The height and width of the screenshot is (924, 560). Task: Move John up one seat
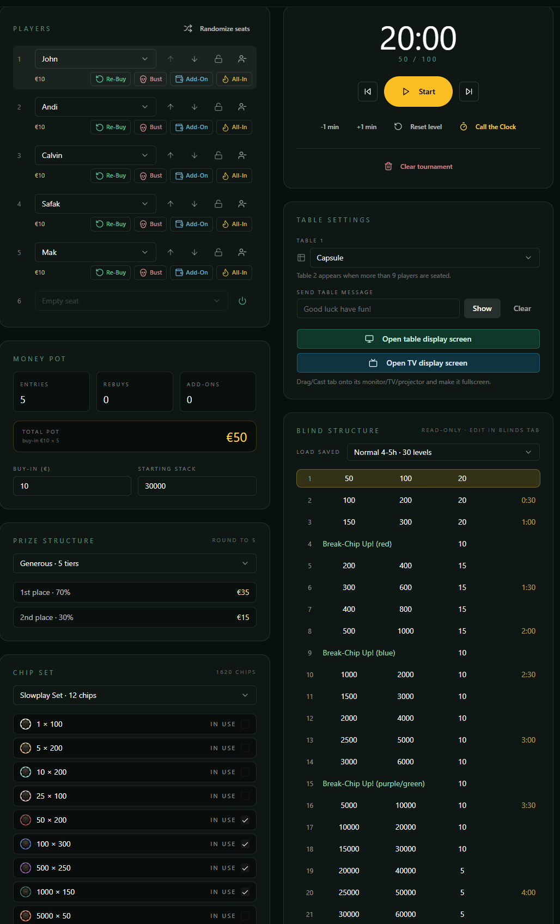coord(171,59)
